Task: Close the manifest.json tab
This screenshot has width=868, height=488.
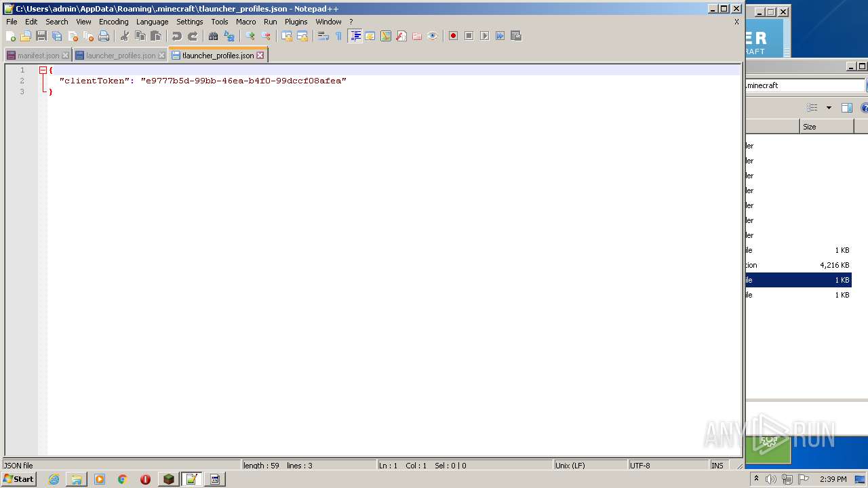Action: [65, 56]
